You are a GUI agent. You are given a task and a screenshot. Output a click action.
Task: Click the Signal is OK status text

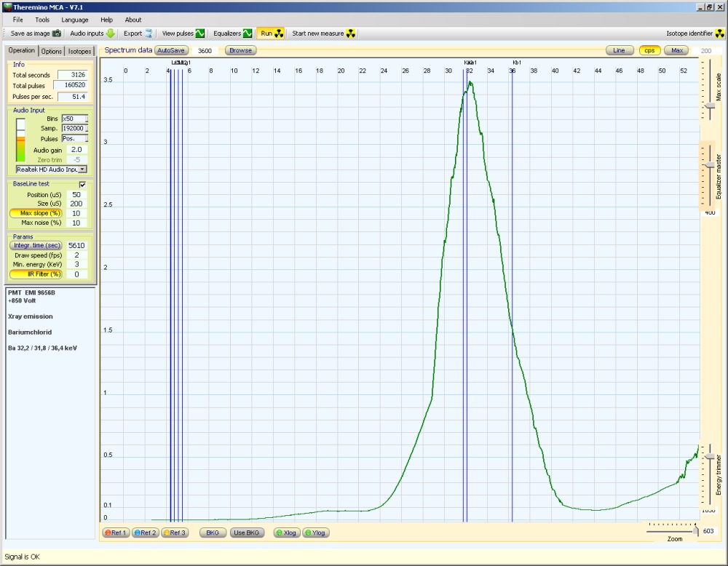click(23, 557)
